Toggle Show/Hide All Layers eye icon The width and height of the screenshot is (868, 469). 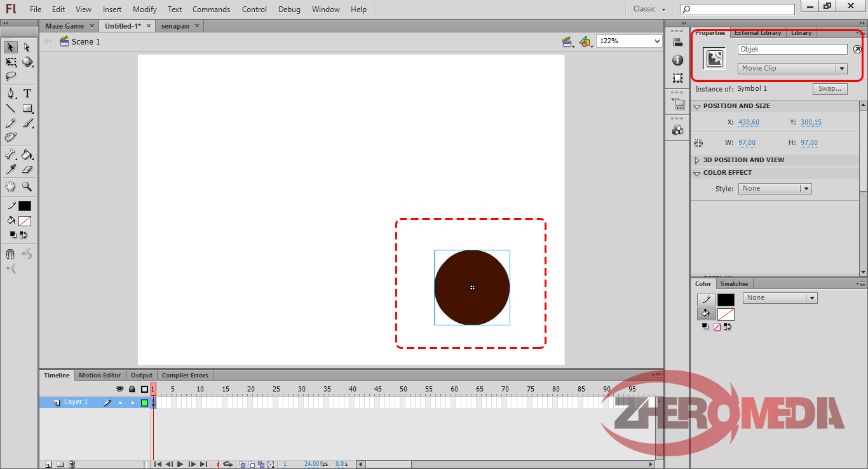point(119,389)
